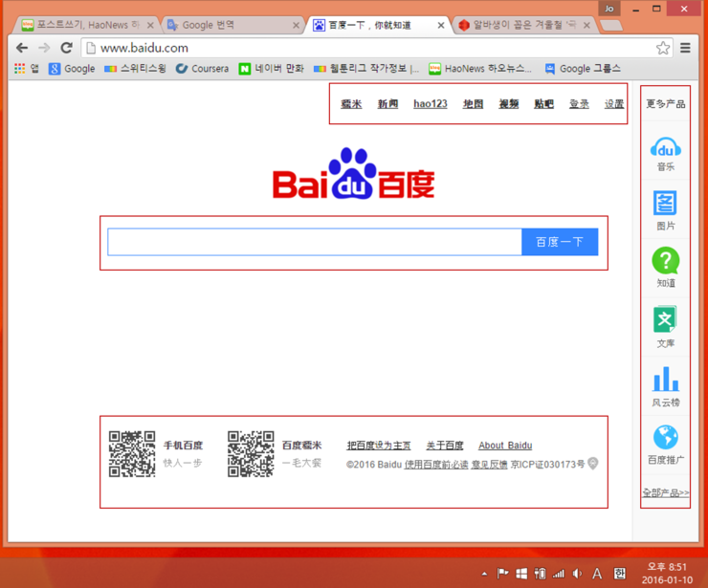The height and width of the screenshot is (588, 708).
Task: Focus the Baidu search input box
Action: (314, 242)
